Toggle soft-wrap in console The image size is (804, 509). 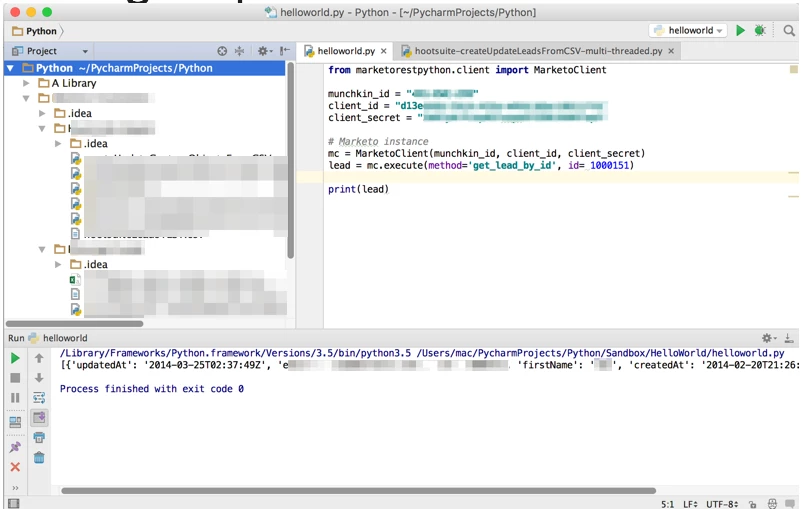[x=39, y=398]
